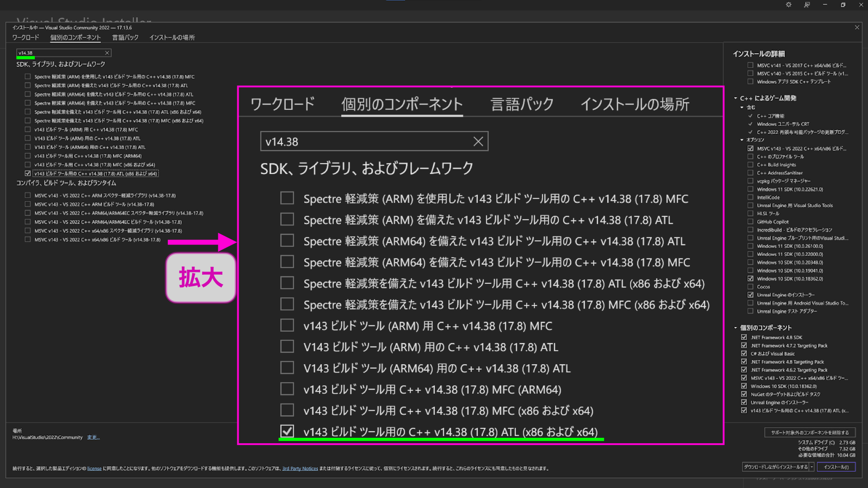
Task: Enable GitHub Copilot option
Action: [750, 221]
